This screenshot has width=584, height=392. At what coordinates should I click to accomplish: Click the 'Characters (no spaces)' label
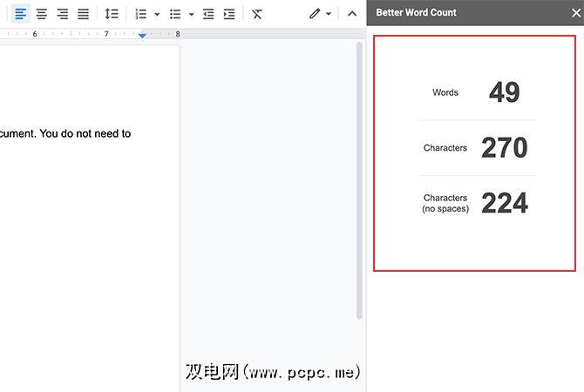[445, 203]
